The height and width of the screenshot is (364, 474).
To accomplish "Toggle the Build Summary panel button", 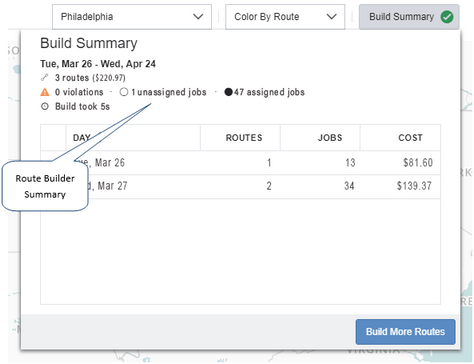I will point(409,17).
